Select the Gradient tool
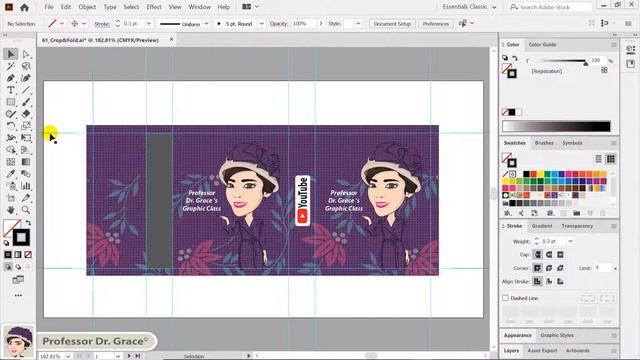Image resolution: width=640 pixels, height=360 pixels. (26, 162)
